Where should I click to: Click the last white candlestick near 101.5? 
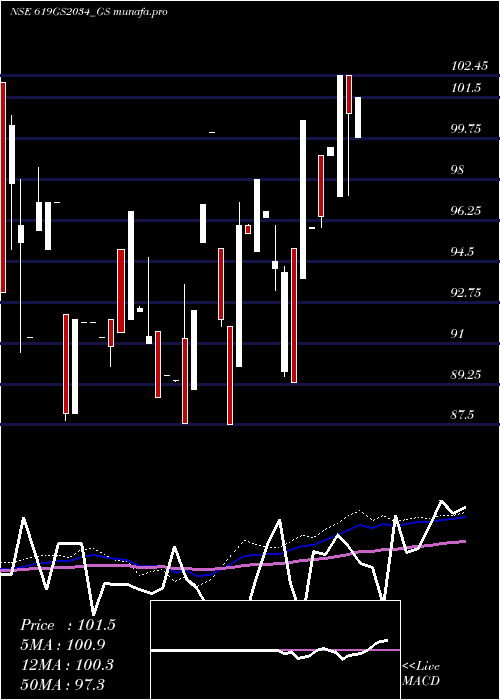[x=358, y=117]
